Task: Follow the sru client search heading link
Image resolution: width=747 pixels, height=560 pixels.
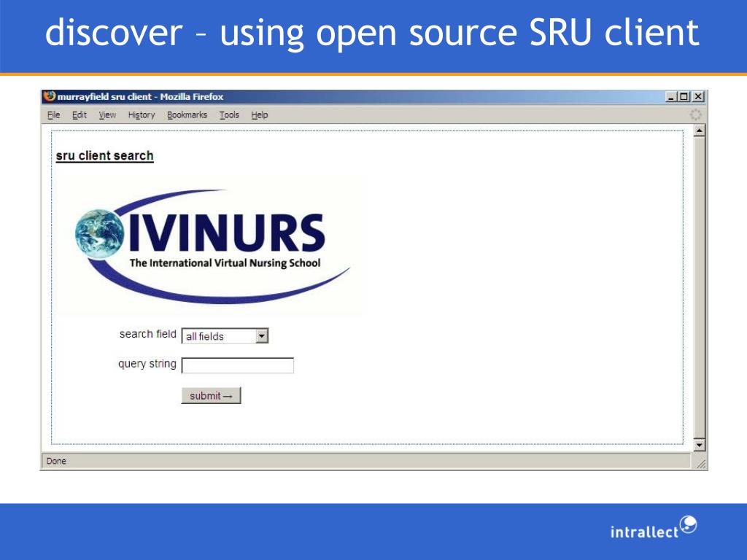Action: (x=105, y=156)
